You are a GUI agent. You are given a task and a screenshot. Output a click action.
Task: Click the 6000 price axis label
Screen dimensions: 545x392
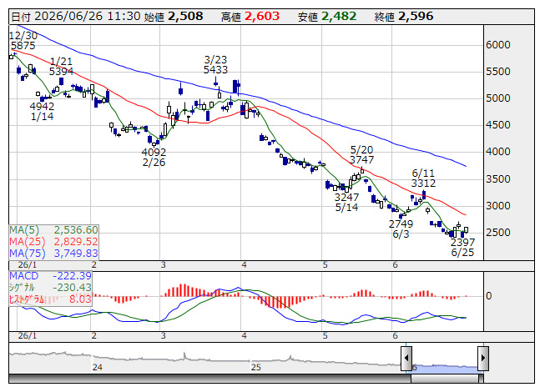(498, 45)
